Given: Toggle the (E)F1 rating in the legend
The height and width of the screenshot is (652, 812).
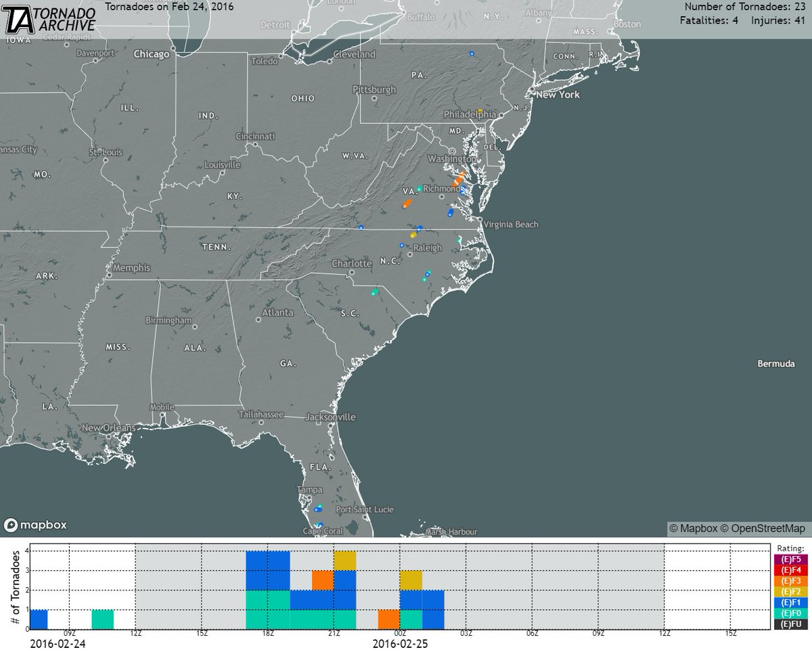Looking at the screenshot, I should tap(792, 602).
